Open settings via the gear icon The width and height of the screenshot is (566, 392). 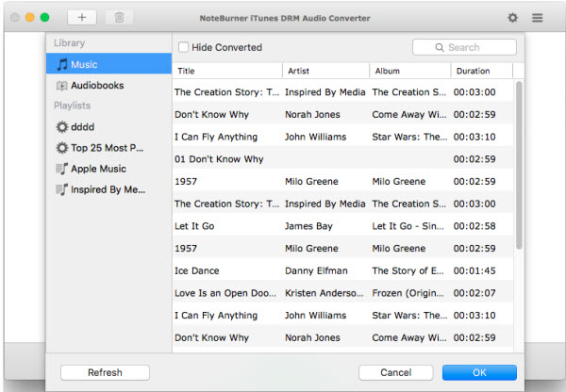(x=512, y=18)
